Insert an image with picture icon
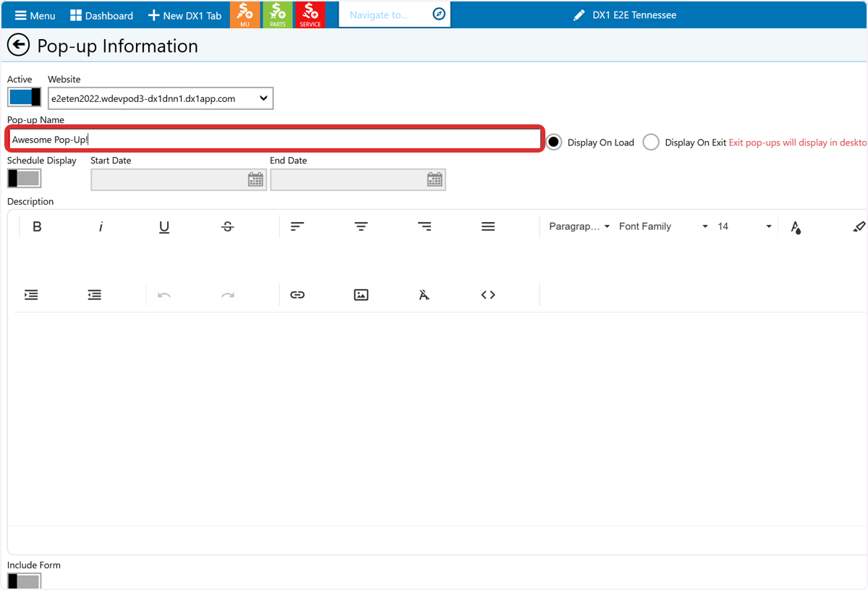The image size is (868, 590). 361,295
